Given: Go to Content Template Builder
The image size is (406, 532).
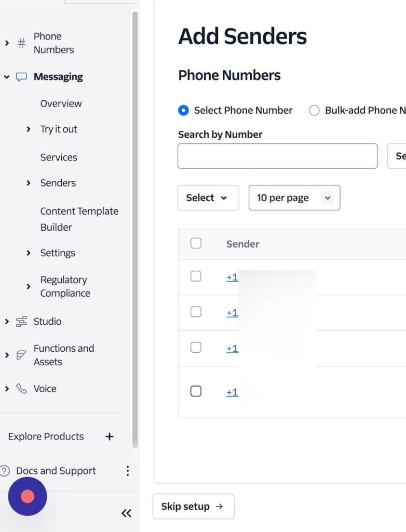Looking at the screenshot, I should [79, 219].
